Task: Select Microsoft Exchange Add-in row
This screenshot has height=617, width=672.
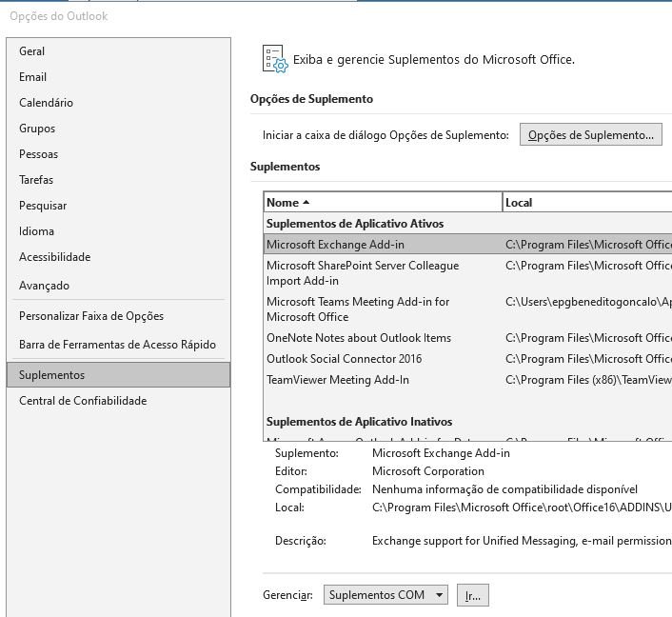Action: [468, 245]
